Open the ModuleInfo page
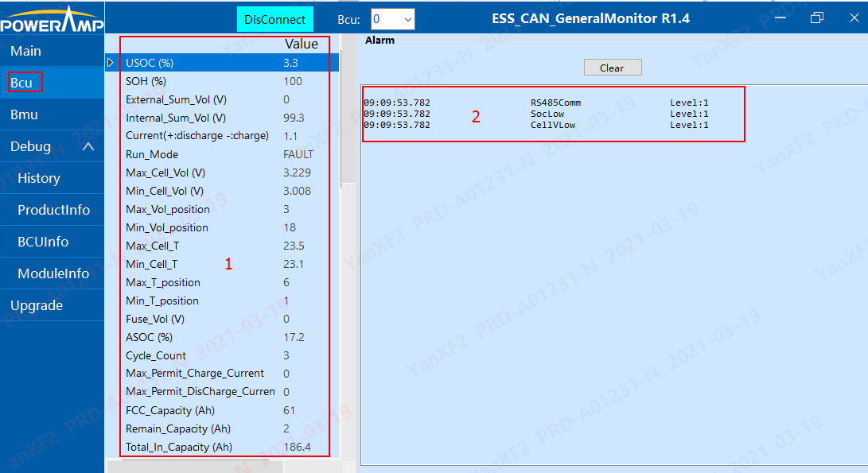 [52, 273]
